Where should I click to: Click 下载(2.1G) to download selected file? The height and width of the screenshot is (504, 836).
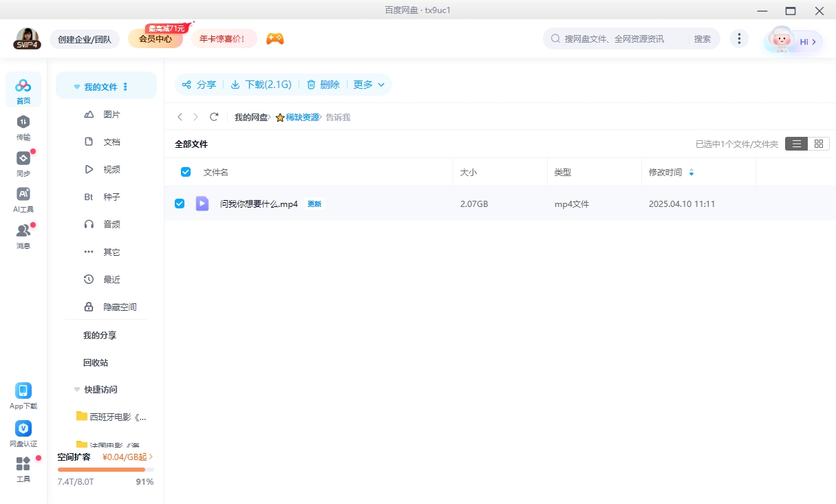(266, 84)
